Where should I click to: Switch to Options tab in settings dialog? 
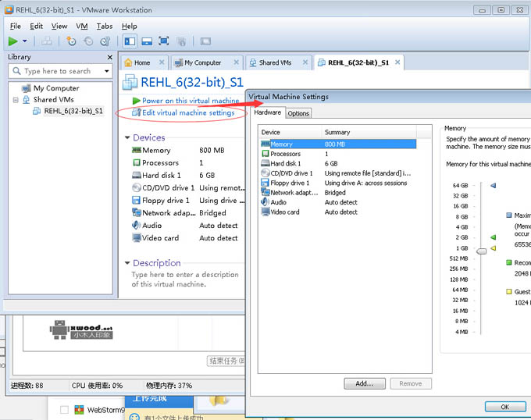tap(298, 113)
